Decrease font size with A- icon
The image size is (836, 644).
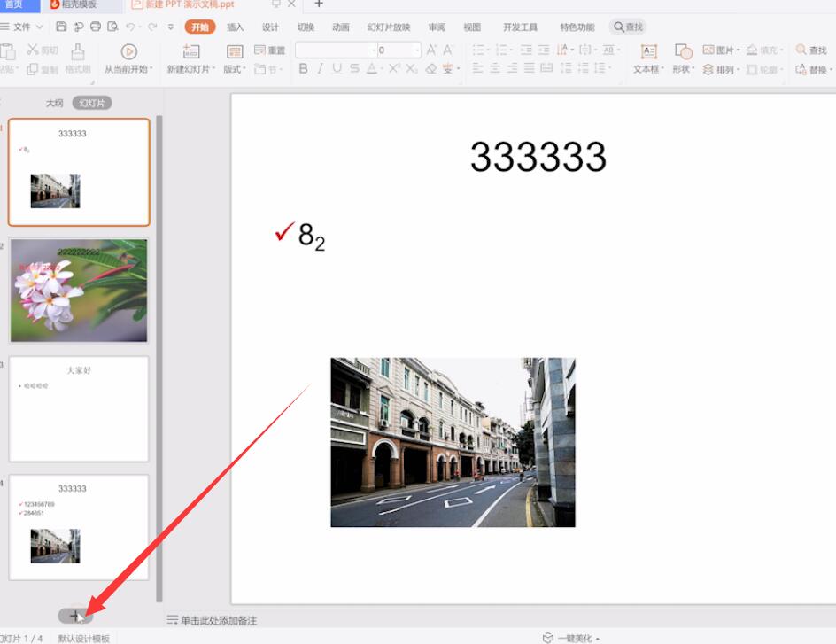[448, 50]
